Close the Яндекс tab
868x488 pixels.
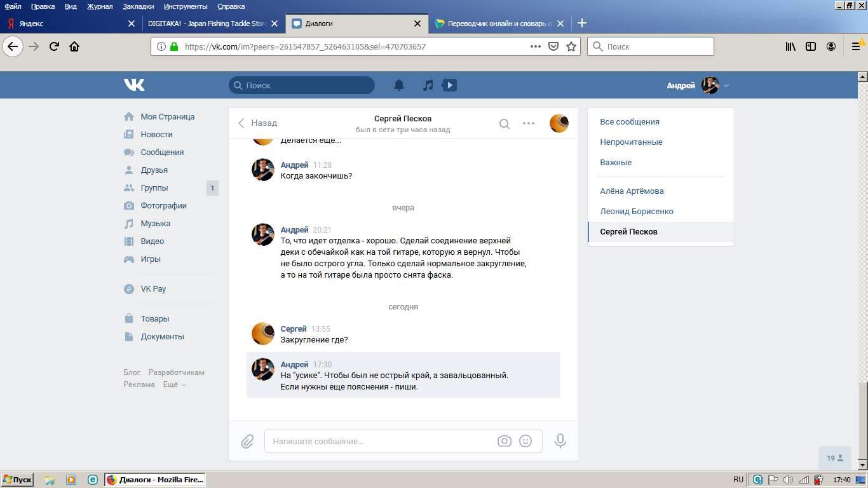(132, 24)
